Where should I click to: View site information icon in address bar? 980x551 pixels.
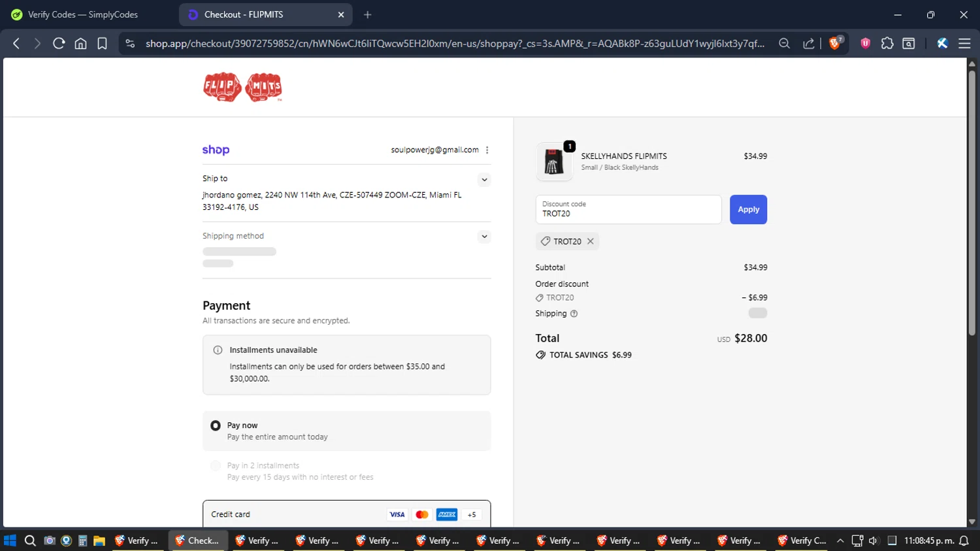click(130, 43)
